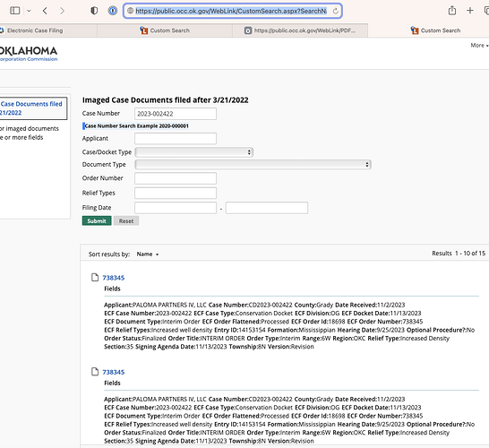The height and width of the screenshot is (448, 489).
Task: Go back with the browser arrow
Action: (45, 11)
